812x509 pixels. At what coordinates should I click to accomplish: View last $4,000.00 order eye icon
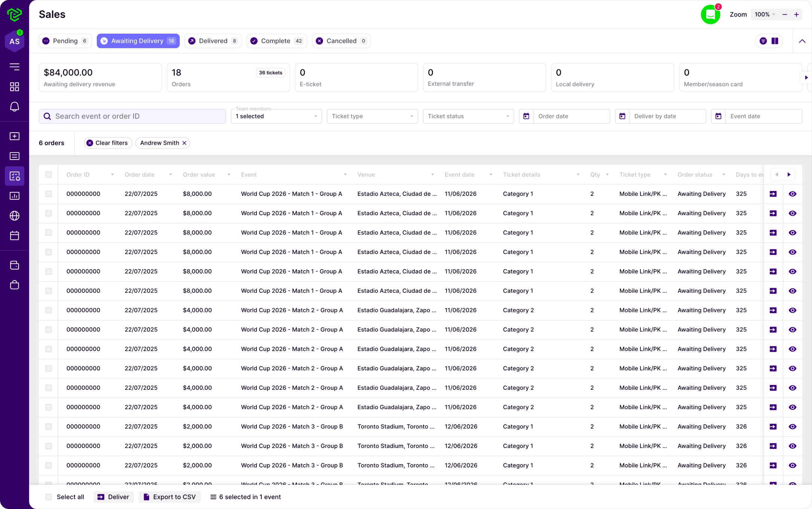[793, 407]
